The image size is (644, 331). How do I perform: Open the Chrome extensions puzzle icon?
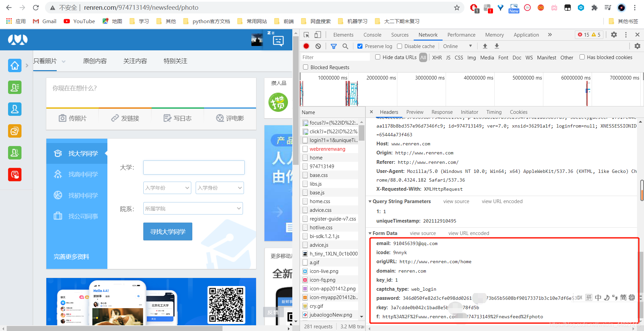pyautogui.click(x=594, y=7)
